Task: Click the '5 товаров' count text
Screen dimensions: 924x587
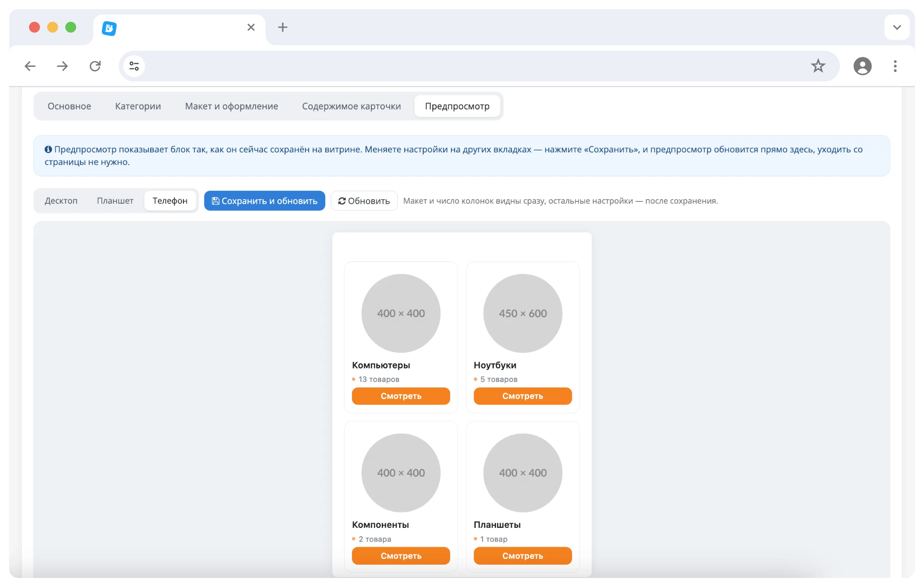Action: point(499,379)
